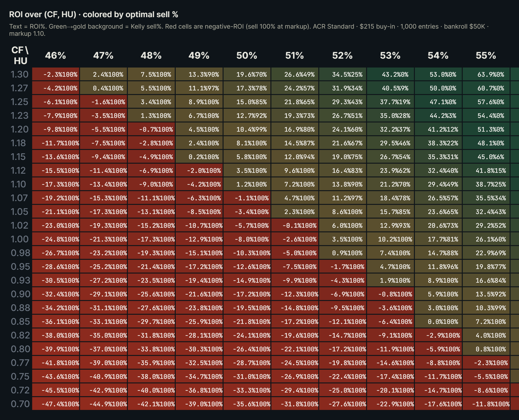Click the cell showing -47.4%100%

(56, 404)
